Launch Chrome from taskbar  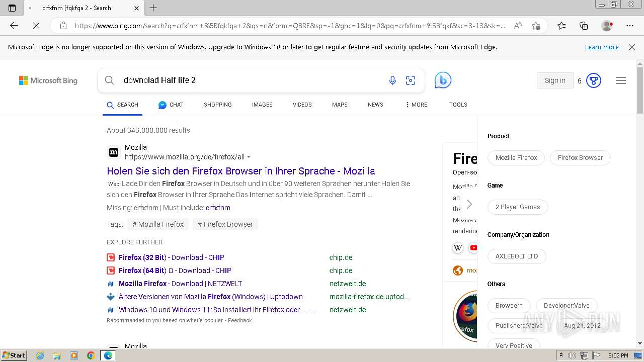tap(91, 355)
